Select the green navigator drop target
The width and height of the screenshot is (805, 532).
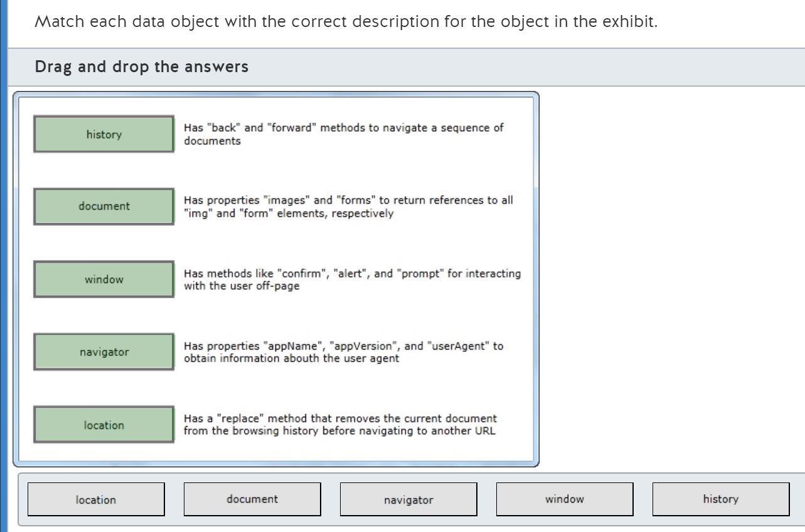tap(104, 352)
